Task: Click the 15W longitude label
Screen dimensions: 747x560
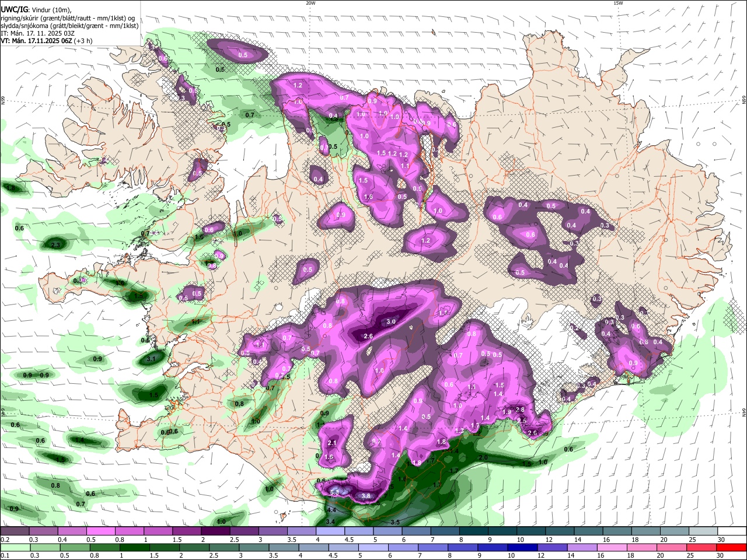Action: 618,3
